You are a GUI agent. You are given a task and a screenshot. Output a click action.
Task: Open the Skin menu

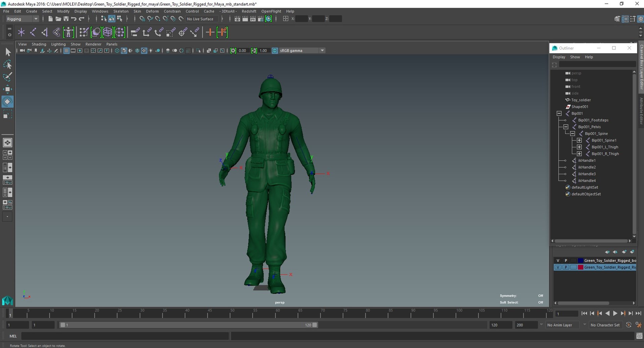137,11
